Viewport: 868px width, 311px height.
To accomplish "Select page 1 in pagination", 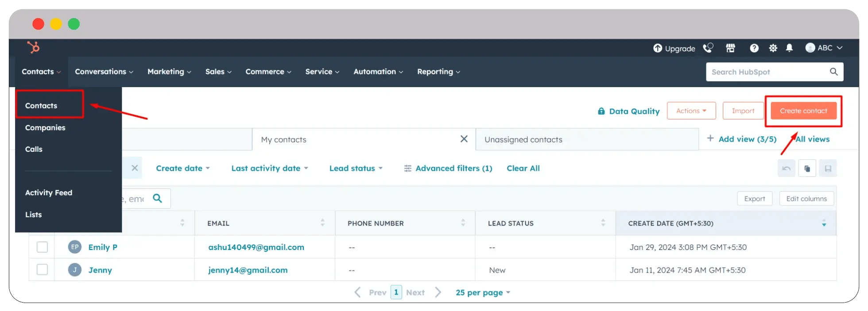I will click(396, 292).
